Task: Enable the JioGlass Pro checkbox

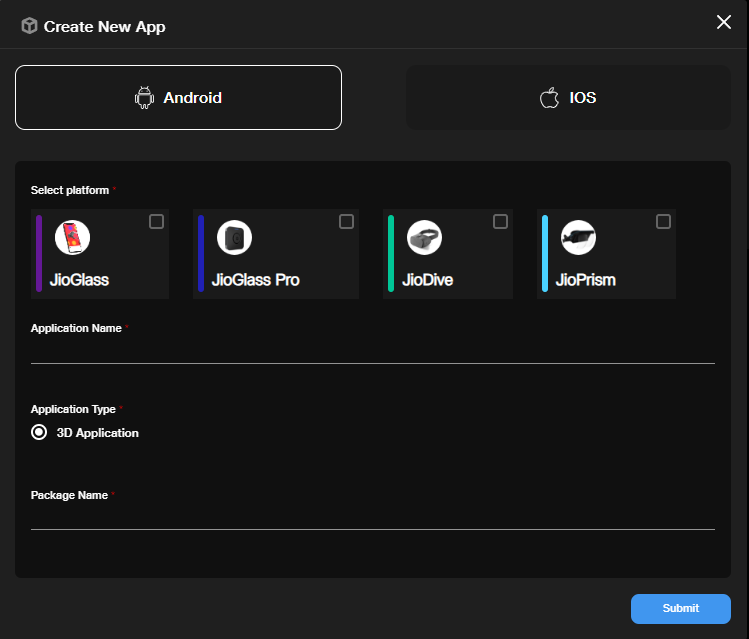Action: click(346, 222)
